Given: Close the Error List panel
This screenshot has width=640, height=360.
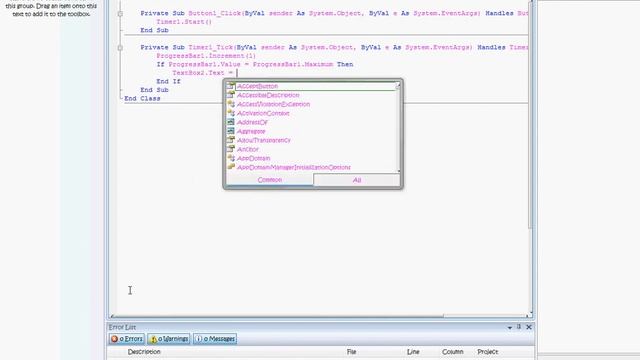Looking at the screenshot, I should pos(529,327).
